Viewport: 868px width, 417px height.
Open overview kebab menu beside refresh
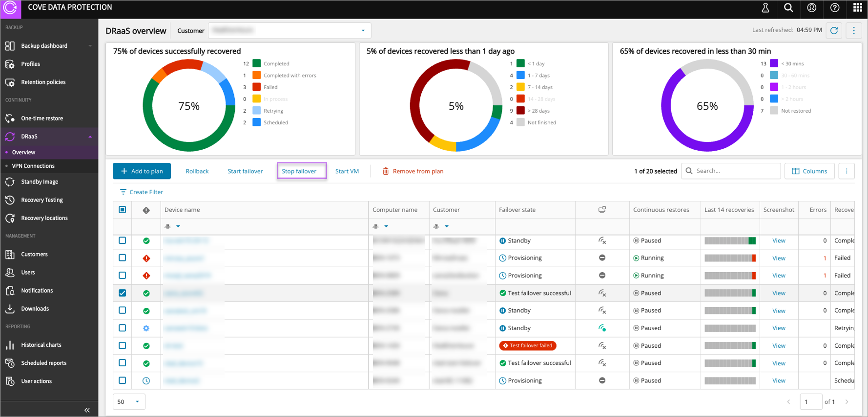click(x=853, y=31)
